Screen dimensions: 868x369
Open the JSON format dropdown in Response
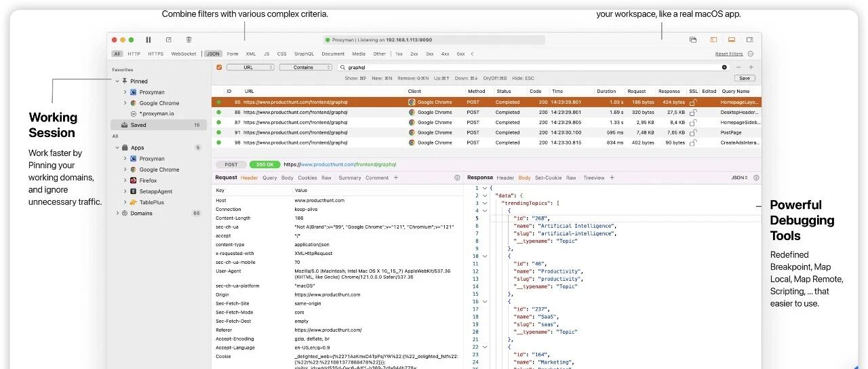pos(739,178)
